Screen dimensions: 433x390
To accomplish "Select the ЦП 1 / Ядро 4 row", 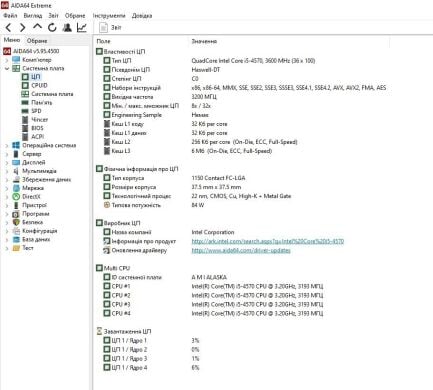I will coord(151,367).
